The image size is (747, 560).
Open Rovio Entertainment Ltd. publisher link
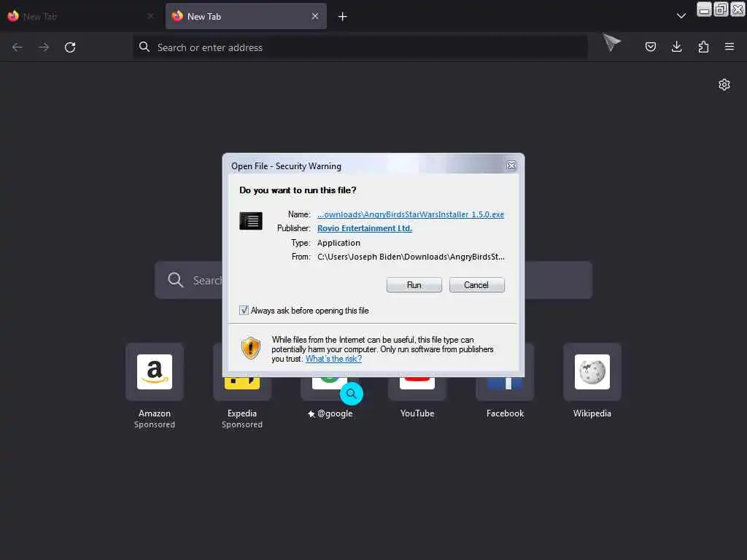[x=365, y=228]
